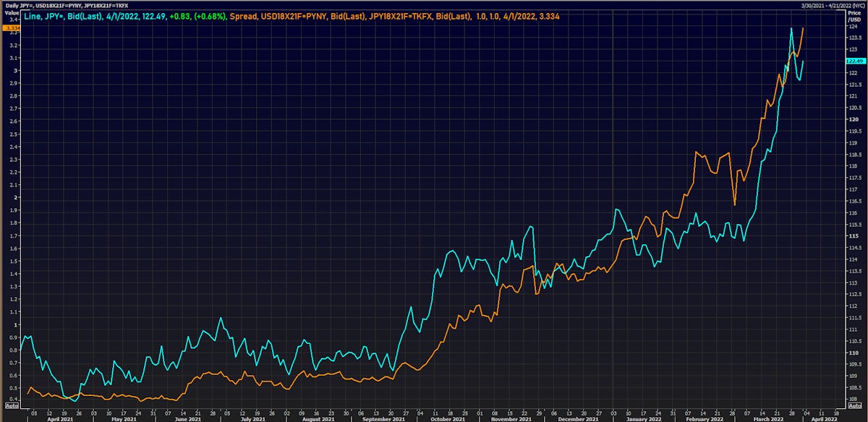This screenshot has height=422, width=868.
Task: Click the bold 1 label on value axis
Action: (x=15, y=323)
